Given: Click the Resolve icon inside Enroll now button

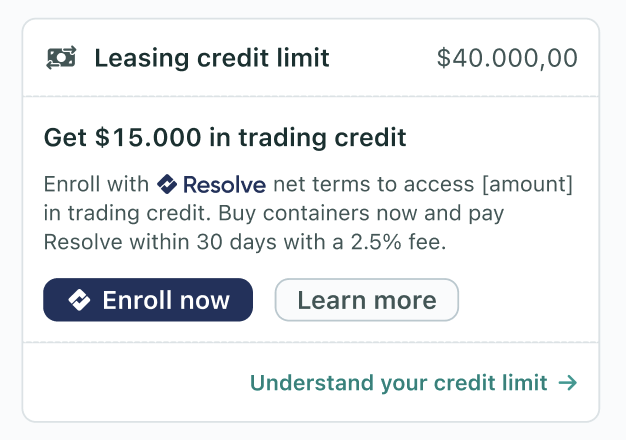Looking at the screenshot, I should point(79,300).
